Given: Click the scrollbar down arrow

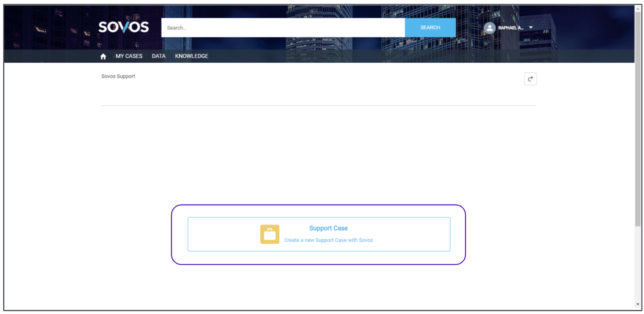Looking at the screenshot, I should [638, 304].
